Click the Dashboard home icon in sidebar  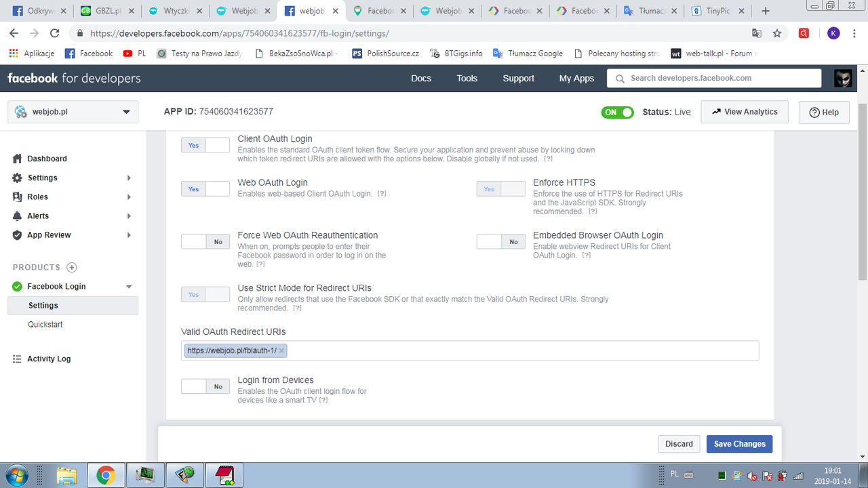(x=17, y=159)
